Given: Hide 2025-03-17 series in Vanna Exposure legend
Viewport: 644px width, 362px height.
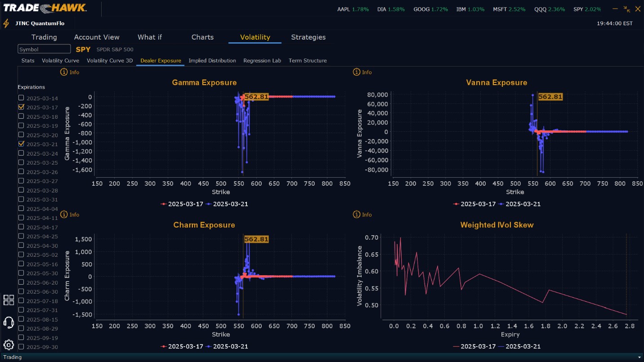Looking at the screenshot, I should (474, 204).
